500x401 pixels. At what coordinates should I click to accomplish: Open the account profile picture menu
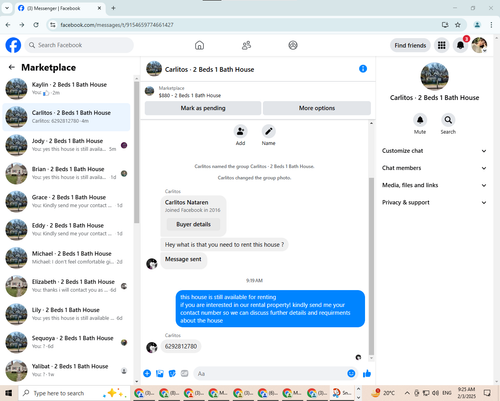tap(479, 45)
